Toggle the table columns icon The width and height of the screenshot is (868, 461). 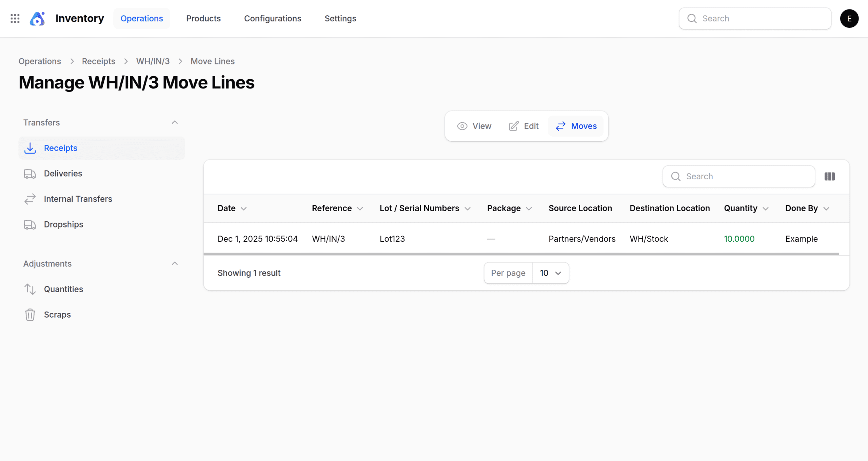coord(829,176)
